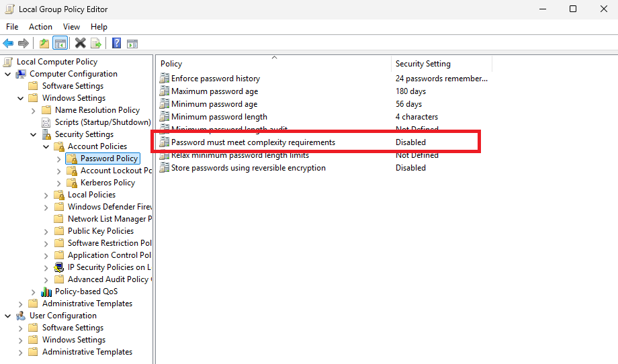Click the Minimum password age policy icon
This screenshot has height=364, width=618.
(165, 104)
